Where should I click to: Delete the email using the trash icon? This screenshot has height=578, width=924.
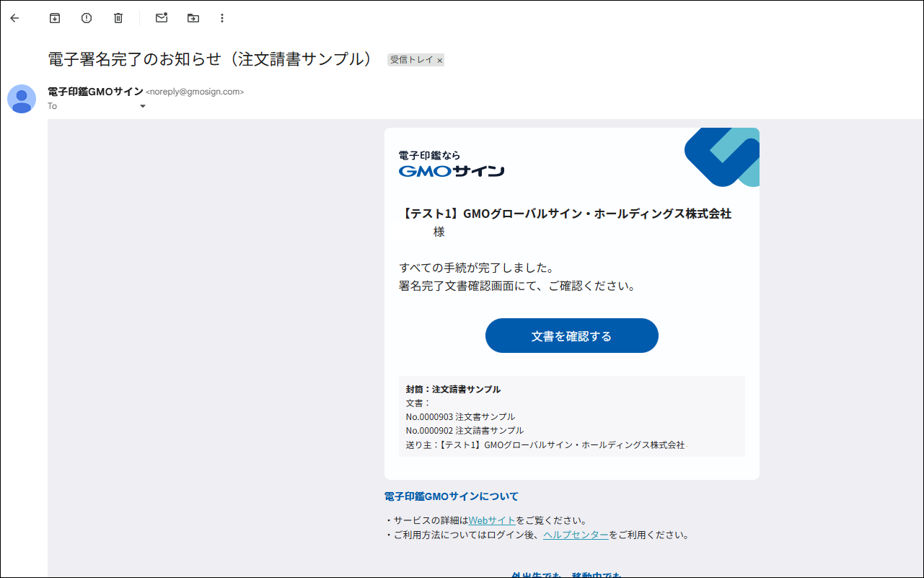tap(118, 18)
